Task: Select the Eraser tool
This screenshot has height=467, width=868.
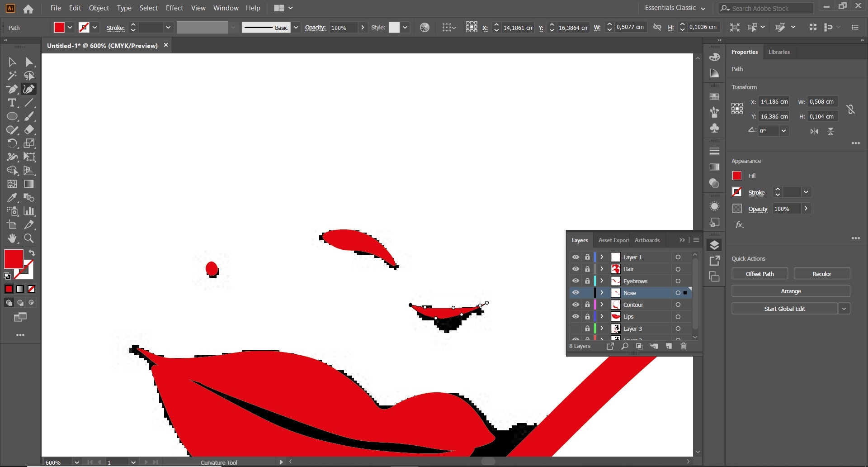Action: [29, 130]
